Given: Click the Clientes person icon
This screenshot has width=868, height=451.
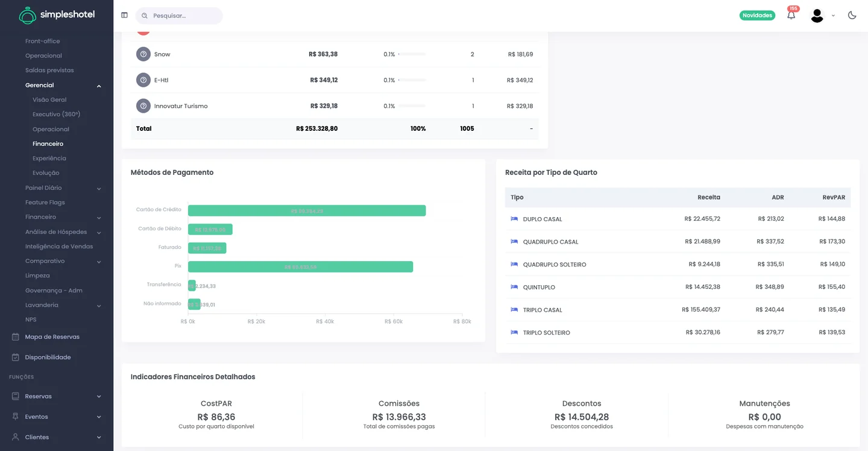Looking at the screenshot, I should pyautogui.click(x=16, y=437).
